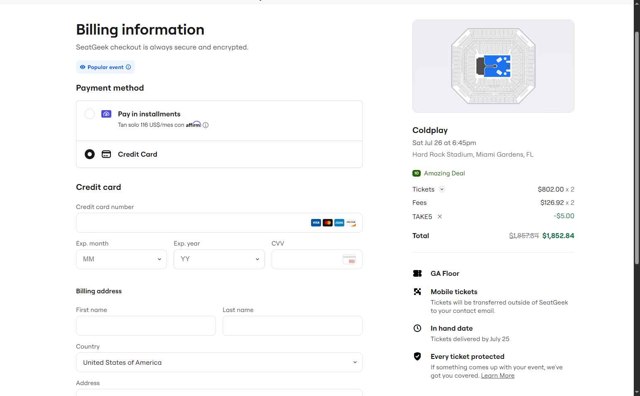
Task: Click the Pay in installments Affirm logo icon
Action: coord(106,114)
